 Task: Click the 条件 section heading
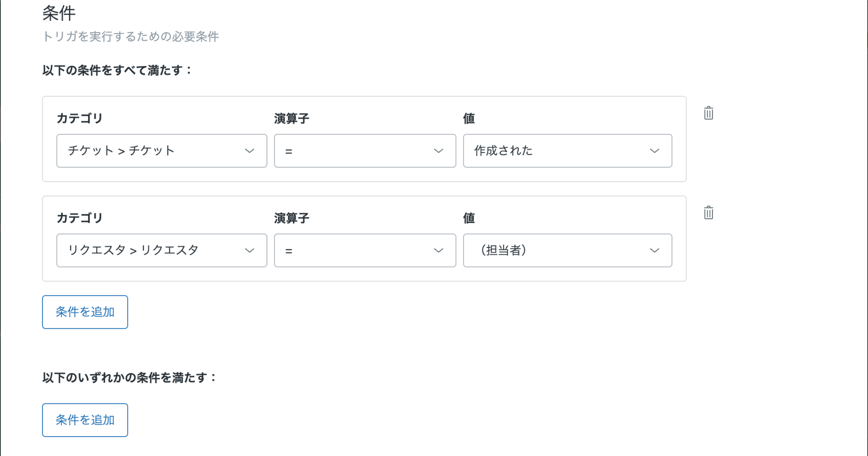click(x=59, y=14)
